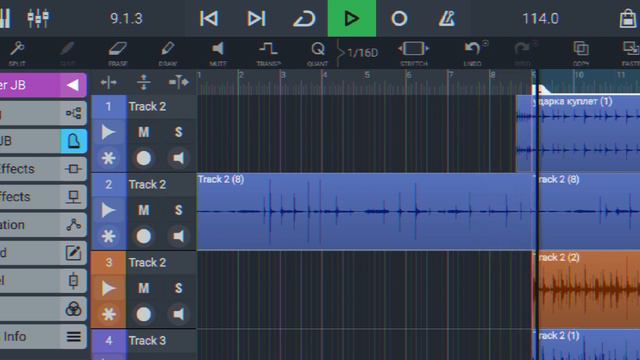Arm track 2 for recording

[x=143, y=236]
